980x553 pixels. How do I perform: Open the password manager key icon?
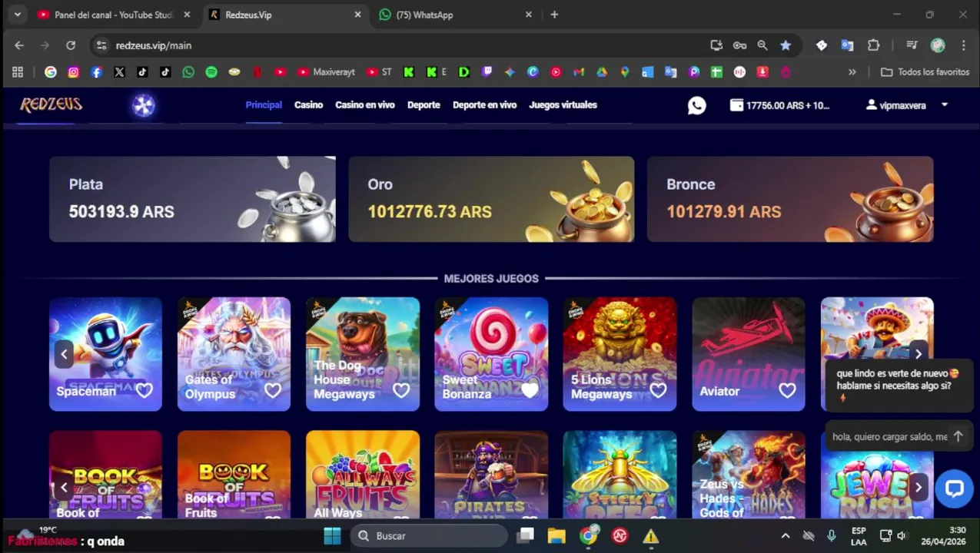pyautogui.click(x=739, y=45)
